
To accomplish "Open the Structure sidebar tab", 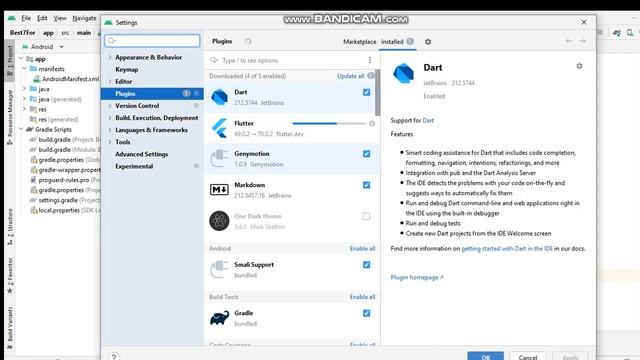I will tap(10, 227).
